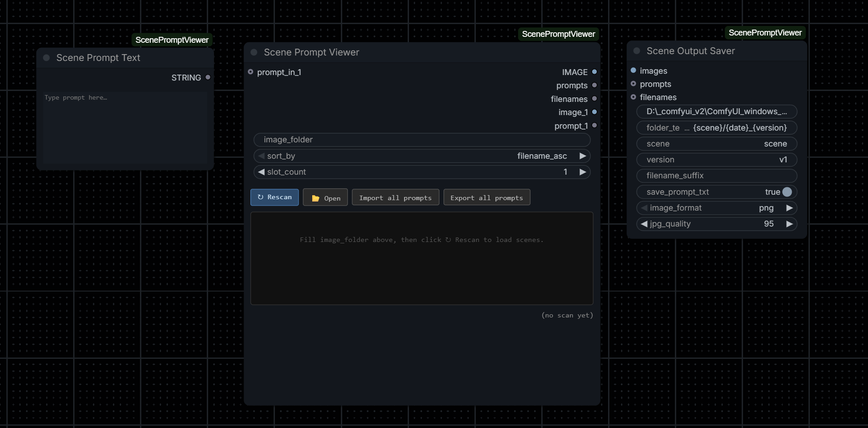Decrease jpg_quality with left arrow
The width and height of the screenshot is (868, 428).
click(x=644, y=224)
